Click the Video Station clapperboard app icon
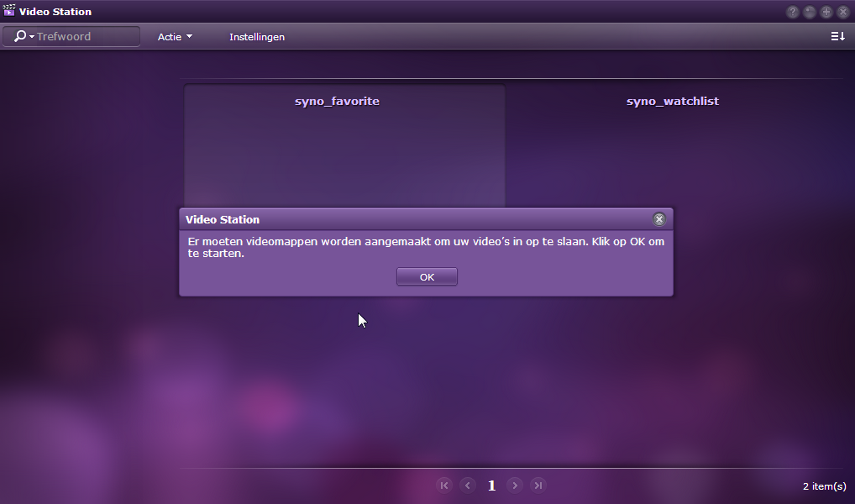Image resolution: width=855 pixels, height=504 pixels. pos(9,11)
